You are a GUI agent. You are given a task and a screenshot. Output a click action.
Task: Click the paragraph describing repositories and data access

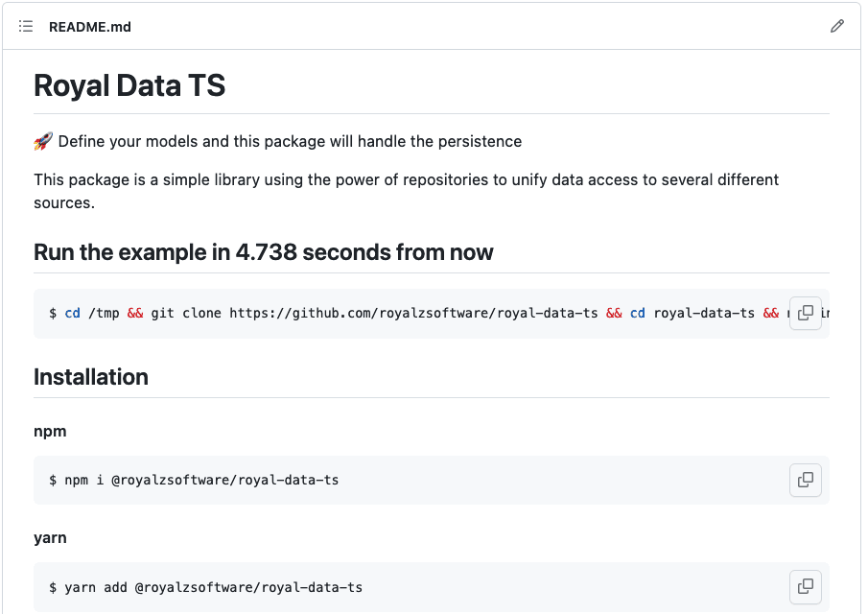pos(407,191)
